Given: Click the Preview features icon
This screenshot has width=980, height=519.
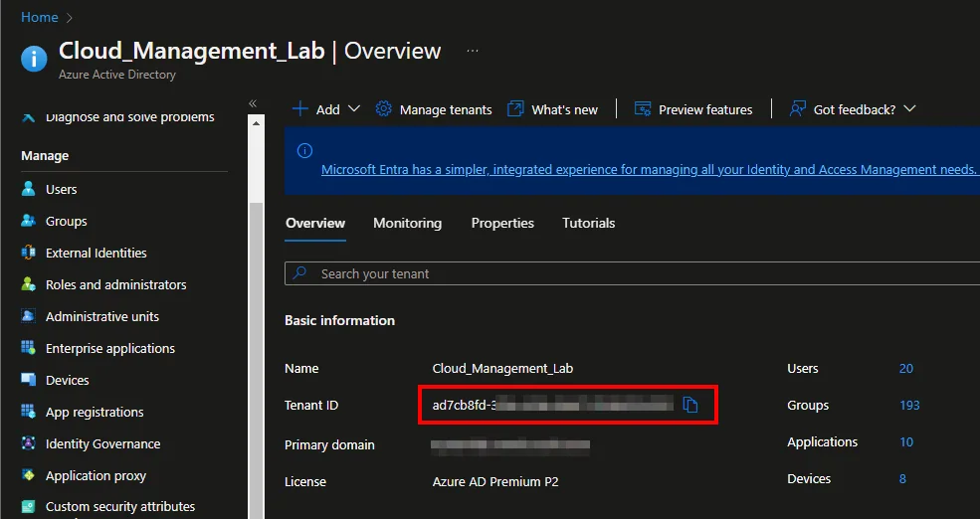Looking at the screenshot, I should pos(643,109).
